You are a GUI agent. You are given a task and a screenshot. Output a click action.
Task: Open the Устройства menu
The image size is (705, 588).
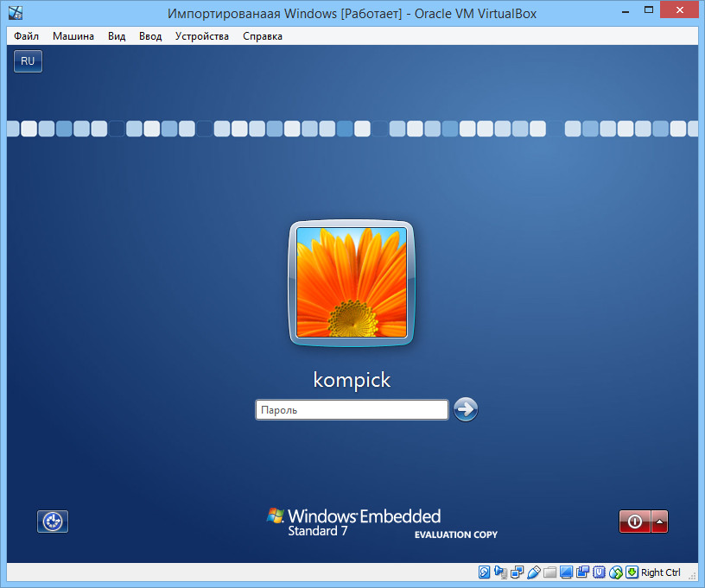point(202,36)
